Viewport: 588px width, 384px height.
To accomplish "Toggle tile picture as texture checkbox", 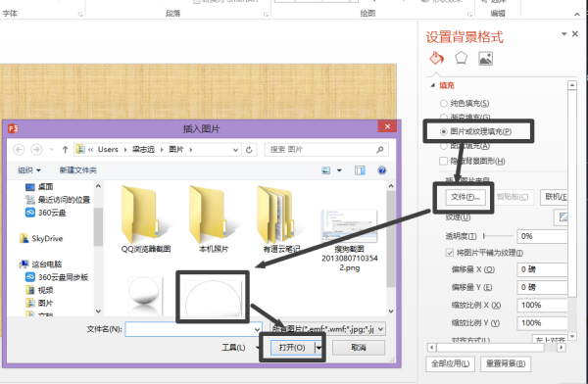I will pyautogui.click(x=449, y=253).
